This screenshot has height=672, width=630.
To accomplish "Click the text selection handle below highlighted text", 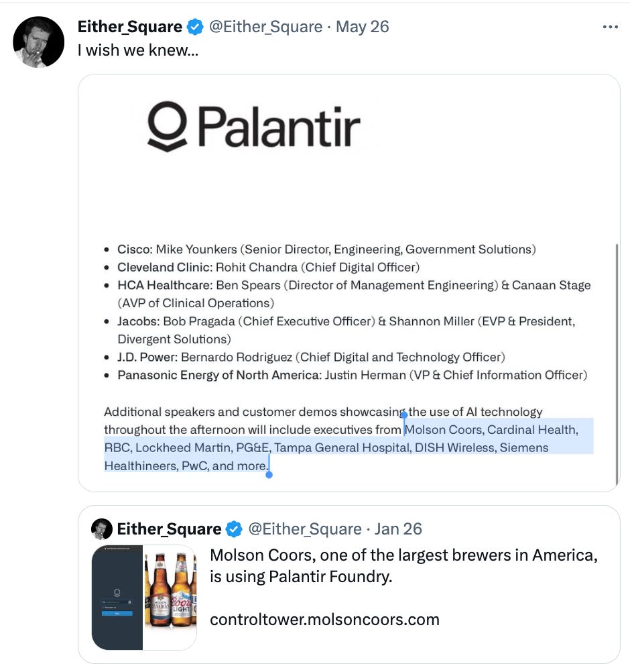I will tap(269, 474).
